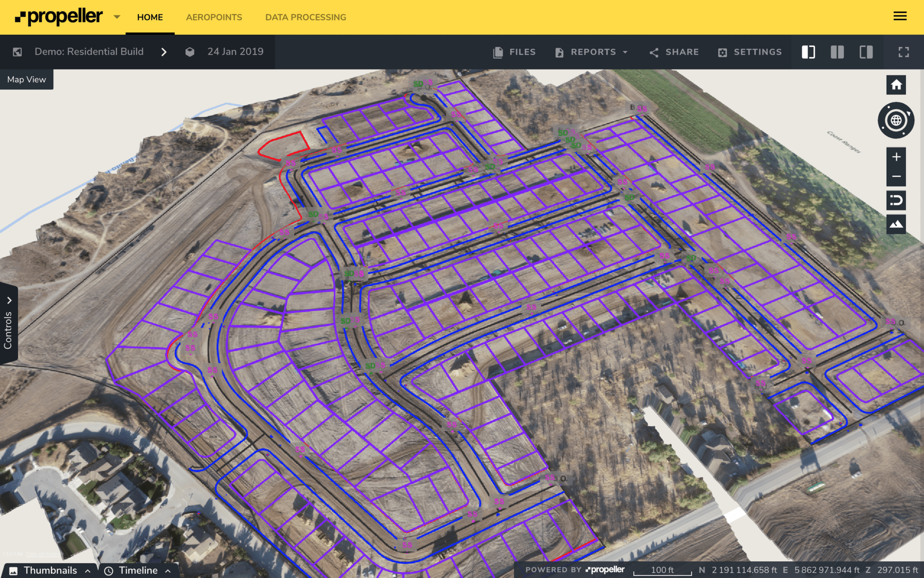The width and height of the screenshot is (924, 578).
Task: Click the magnet snap icon on the right
Action: click(x=896, y=200)
